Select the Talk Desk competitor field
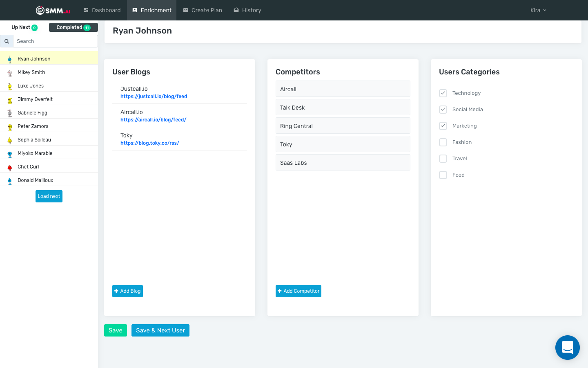This screenshot has height=368, width=588. click(x=343, y=107)
